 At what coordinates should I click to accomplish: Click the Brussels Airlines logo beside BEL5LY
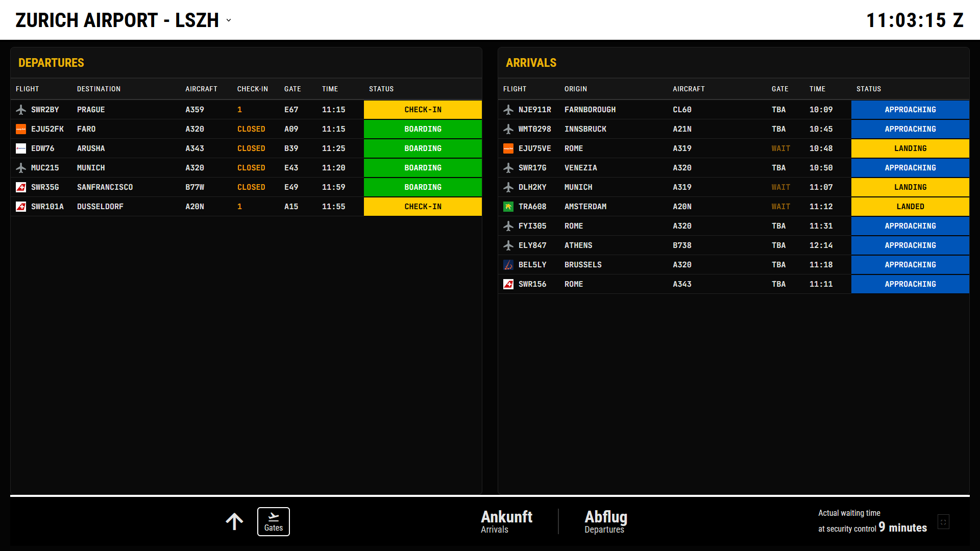508,265
